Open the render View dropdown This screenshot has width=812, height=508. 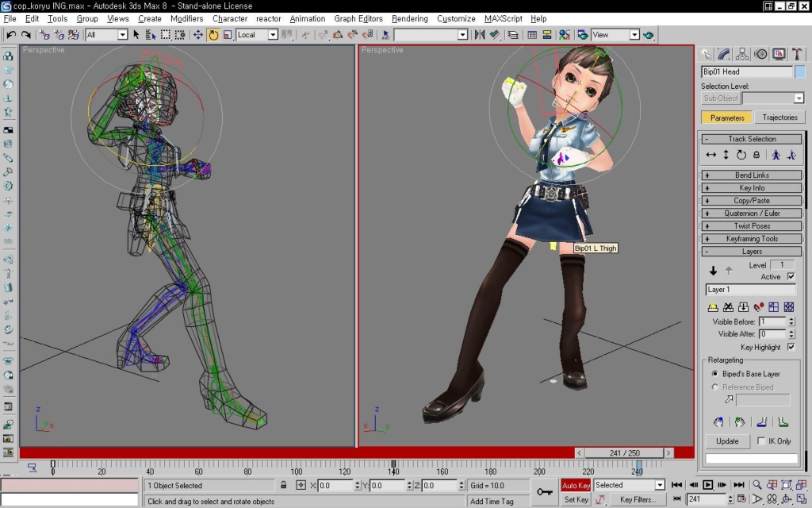(634, 35)
